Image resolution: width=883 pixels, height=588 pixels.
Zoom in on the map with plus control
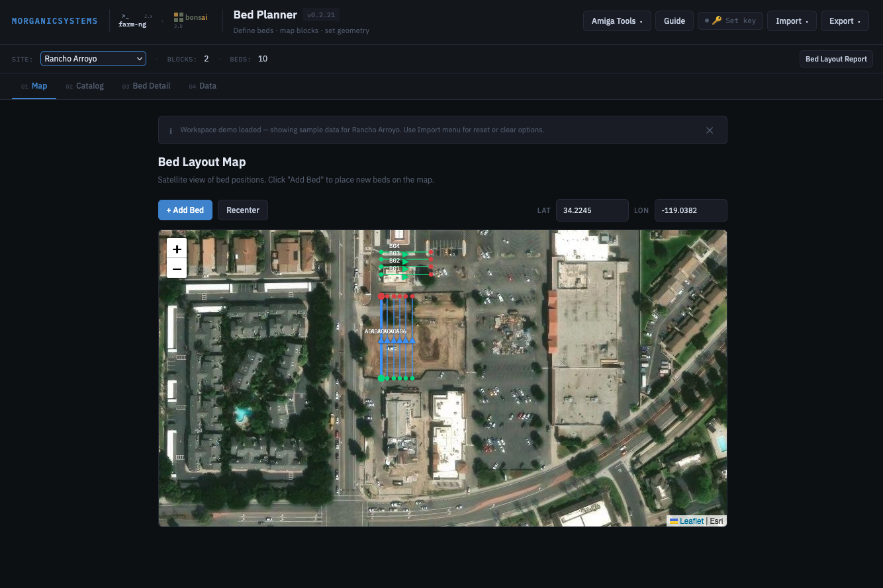click(177, 249)
